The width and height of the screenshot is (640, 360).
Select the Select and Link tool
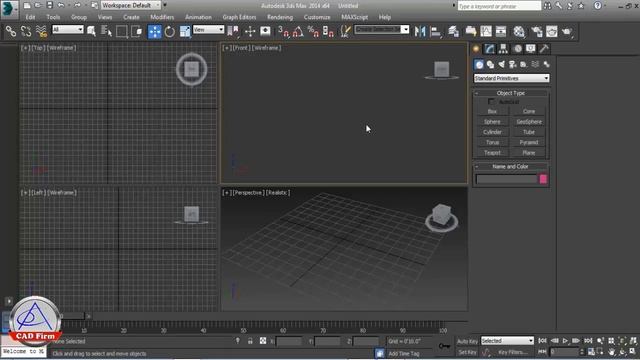(11, 31)
